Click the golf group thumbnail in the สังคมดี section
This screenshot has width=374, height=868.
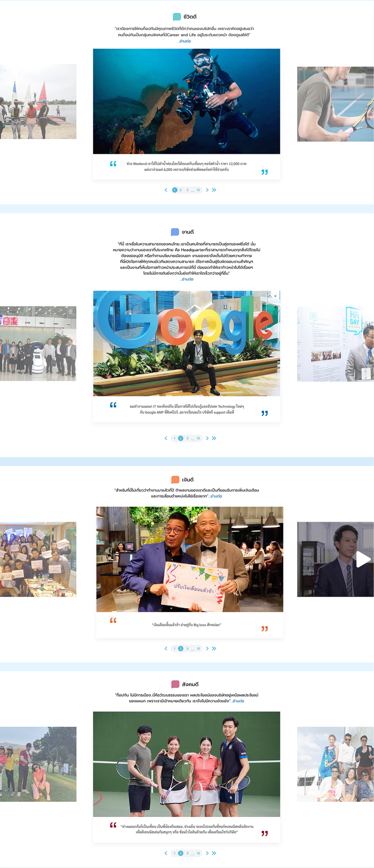(x=38, y=764)
